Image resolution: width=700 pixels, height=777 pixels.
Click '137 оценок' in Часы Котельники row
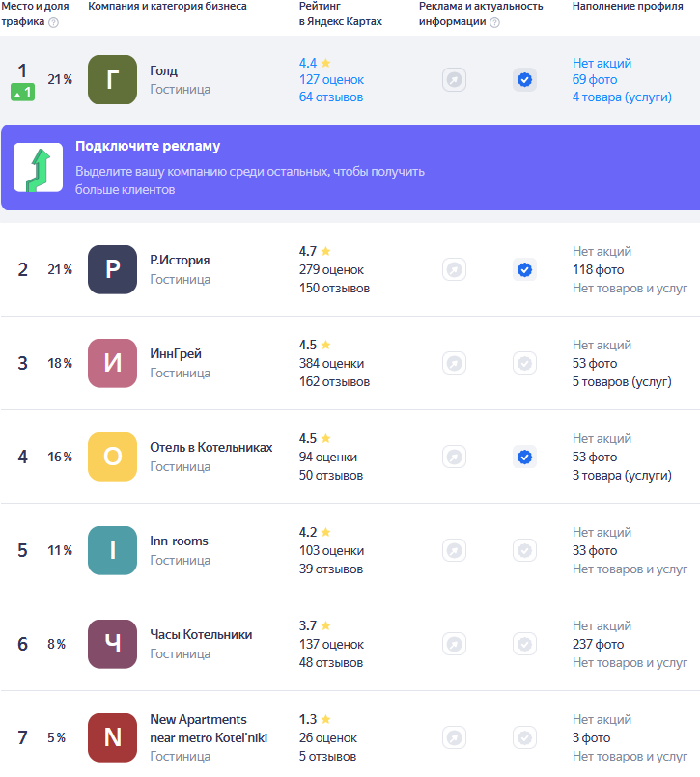point(332,645)
